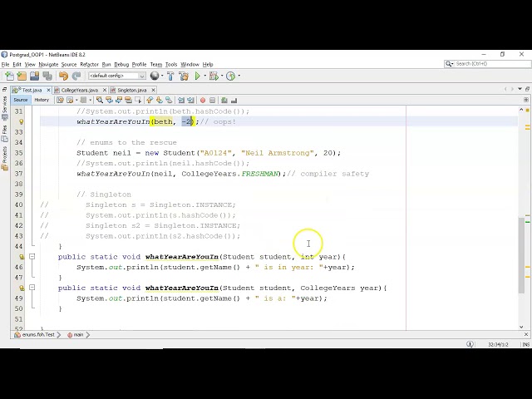Open the Tools menu

(x=171, y=65)
